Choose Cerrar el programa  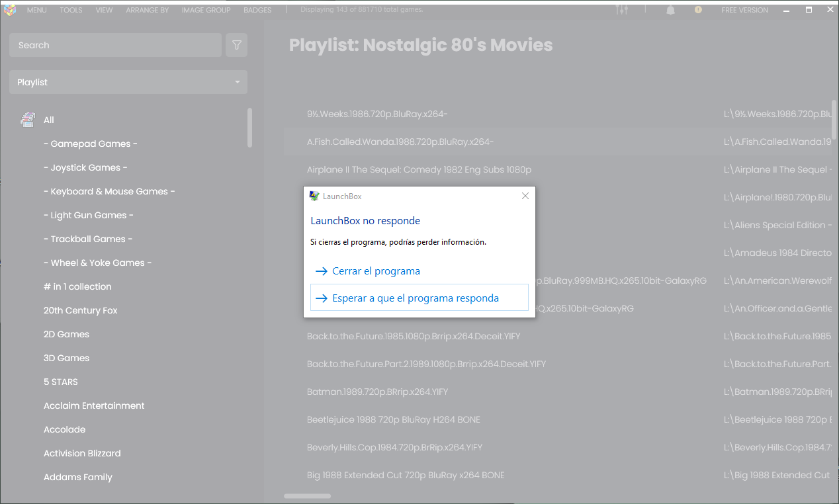tap(419, 271)
